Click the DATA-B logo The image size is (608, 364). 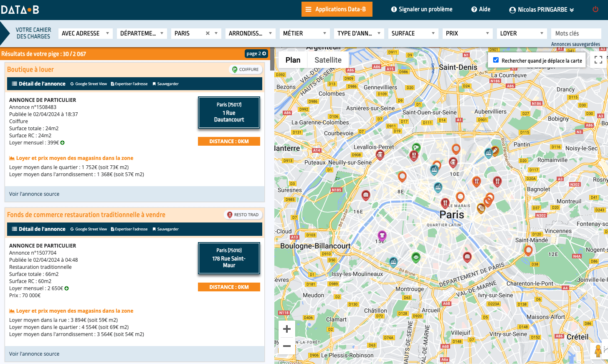[x=20, y=9]
